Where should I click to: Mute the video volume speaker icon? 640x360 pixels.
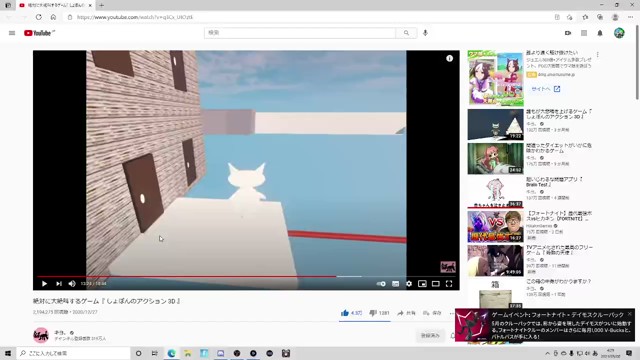(x=72, y=284)
